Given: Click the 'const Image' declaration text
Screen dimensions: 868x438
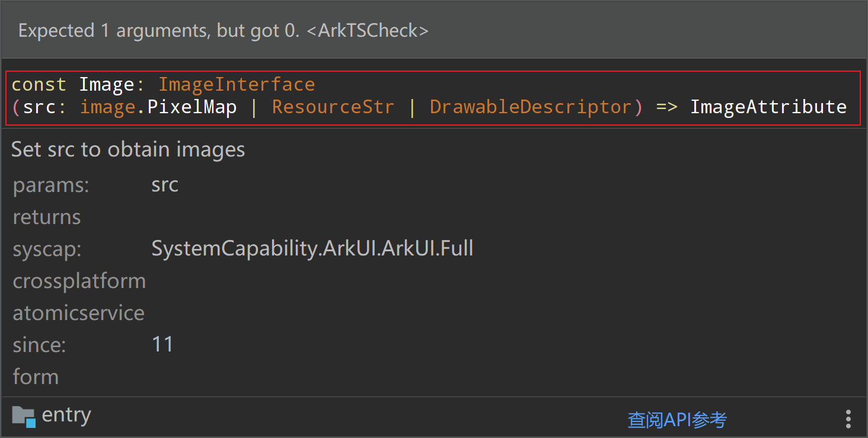Looking at the screenshot, I should click(x=72, y=85).
